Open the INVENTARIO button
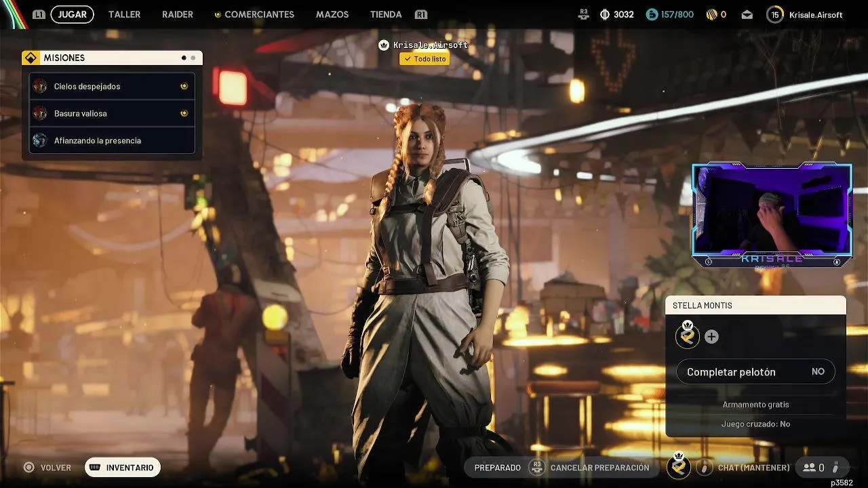This screenshot has height=488, width=868. [123, 467]
